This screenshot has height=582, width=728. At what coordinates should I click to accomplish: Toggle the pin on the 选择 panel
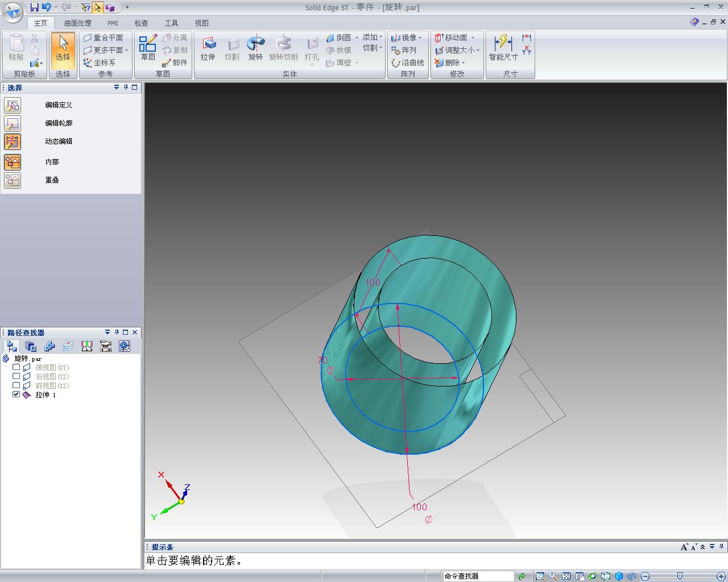point(125,87)
